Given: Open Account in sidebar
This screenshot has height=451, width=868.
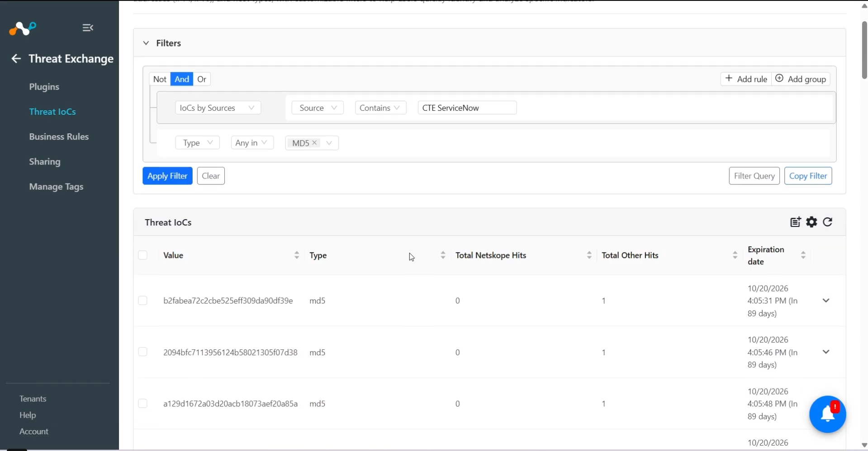Looking at the screenshot, I should (x=34, y=432).
